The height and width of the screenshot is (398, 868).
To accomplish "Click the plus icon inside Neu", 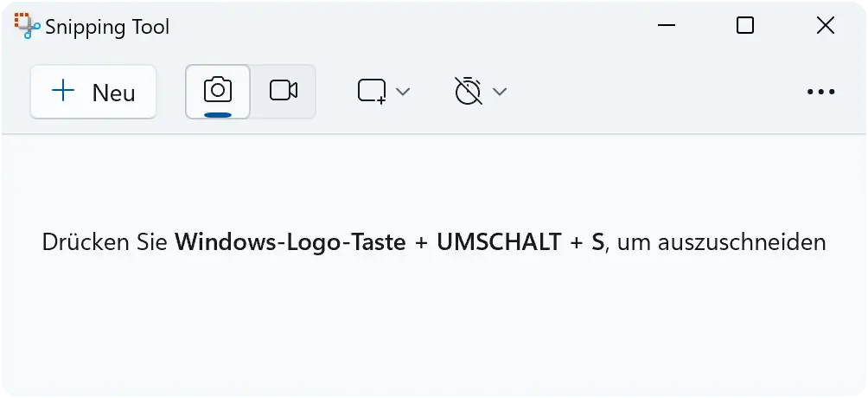I will pos(63,90).
